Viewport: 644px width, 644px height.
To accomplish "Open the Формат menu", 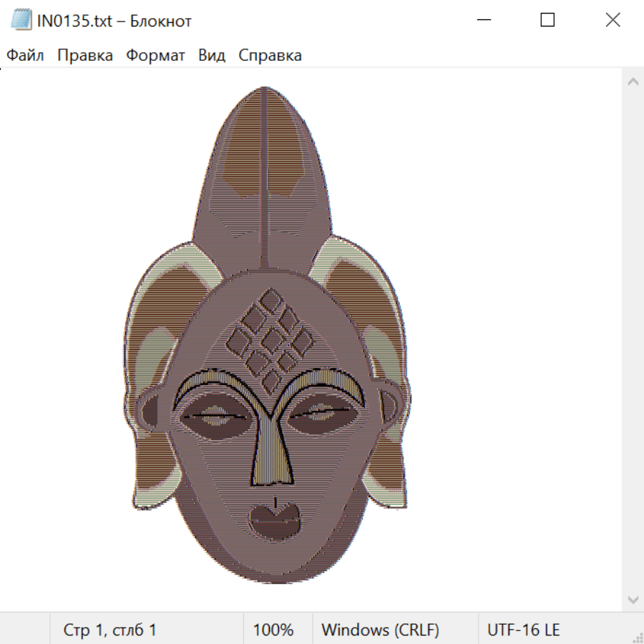I will coord(155,56).
